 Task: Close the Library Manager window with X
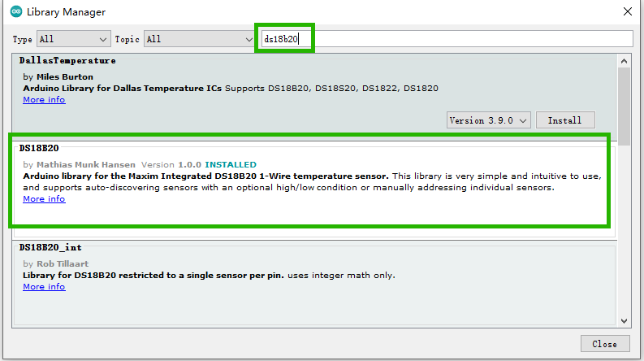coord(626,12)
